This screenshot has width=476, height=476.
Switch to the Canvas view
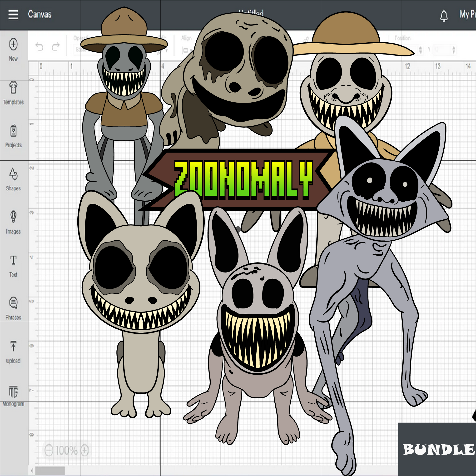tap(40, 15)
